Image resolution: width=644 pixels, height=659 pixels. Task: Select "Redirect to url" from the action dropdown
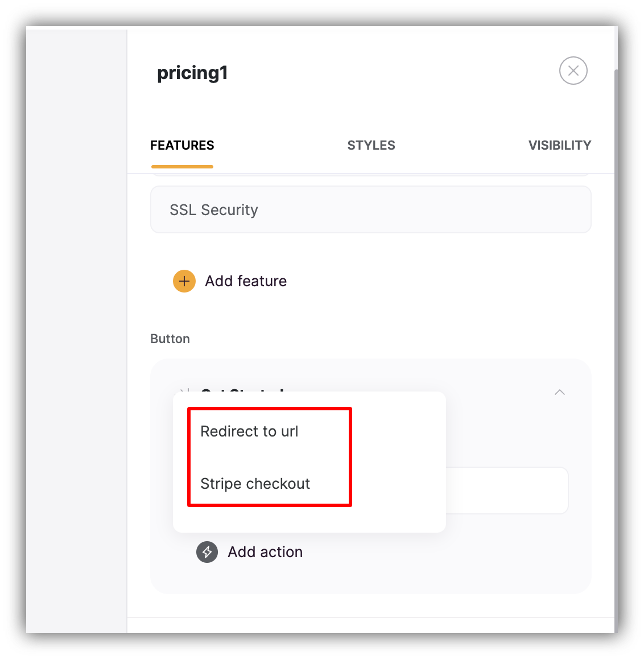tap(249, 431)
